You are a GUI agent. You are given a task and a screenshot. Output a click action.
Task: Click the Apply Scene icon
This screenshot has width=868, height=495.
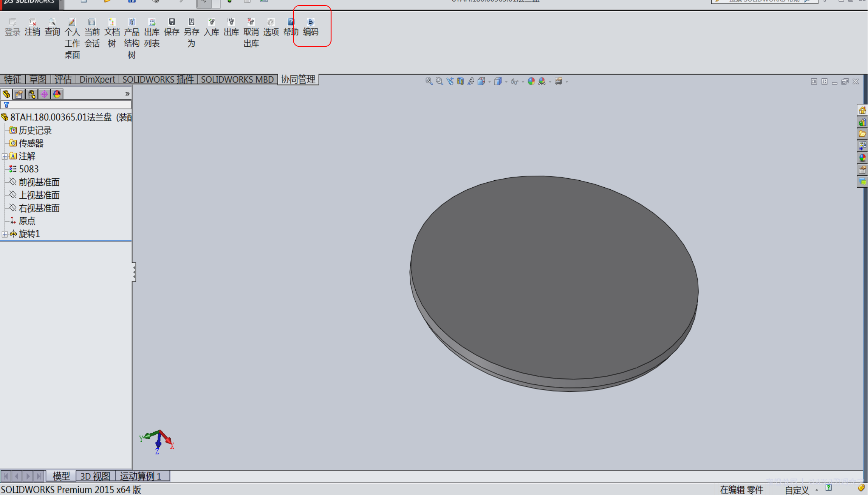coord(542,81)
